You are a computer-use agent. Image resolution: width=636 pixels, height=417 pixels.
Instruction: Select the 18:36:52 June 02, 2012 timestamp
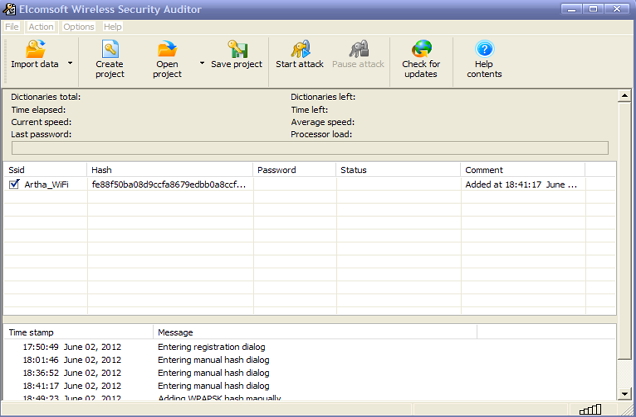pos(72,373)
